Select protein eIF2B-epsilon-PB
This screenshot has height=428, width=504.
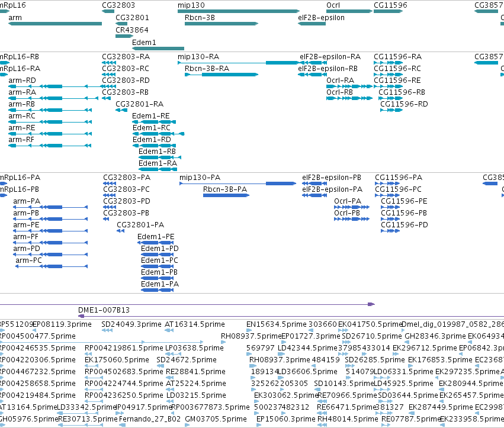tap(314, 184)
